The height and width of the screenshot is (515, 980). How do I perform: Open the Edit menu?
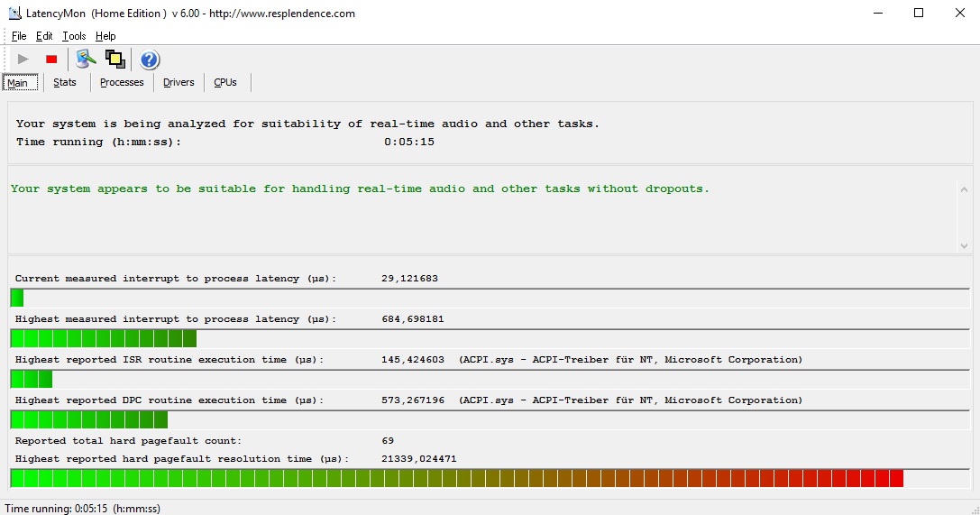click(x=44, y=36)
